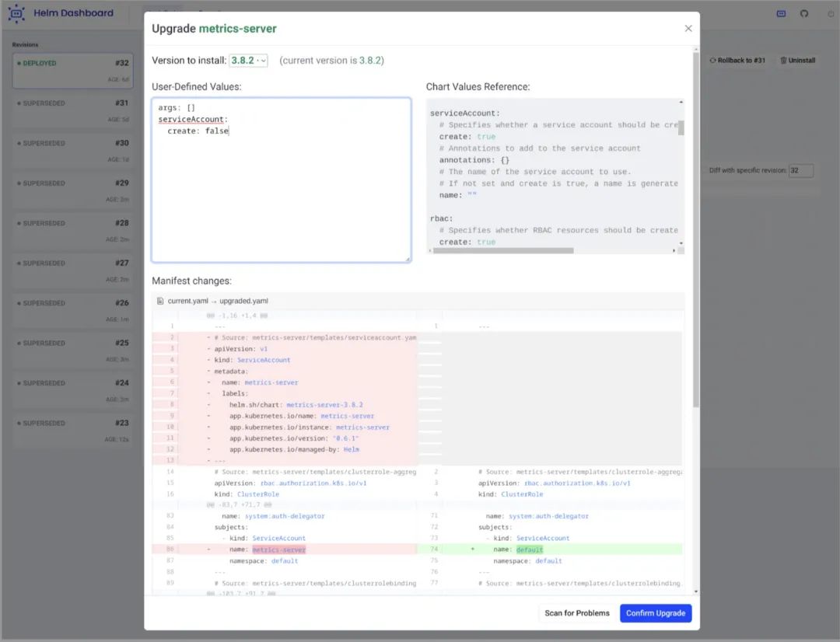Viewport: 840px width, 642px height.
Task: Click the Uninstall button
Action: pyautogui.click(x=798, y=61)
